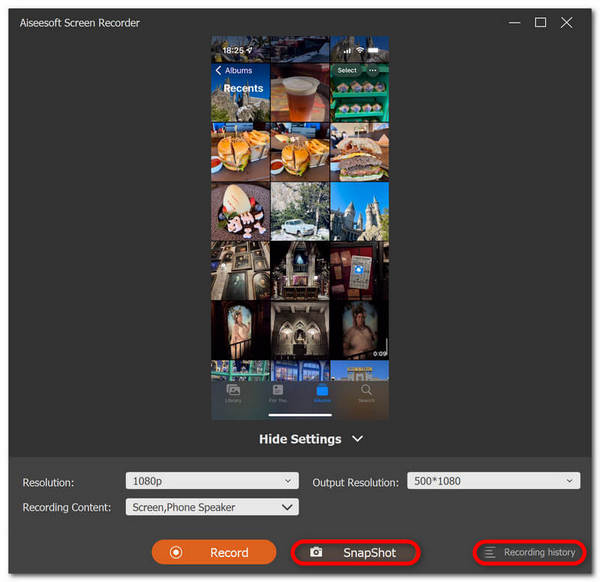The image size is (600, 582).
Task: Open the Library tab in mirrored Photos
Action: tap(233, 394)
